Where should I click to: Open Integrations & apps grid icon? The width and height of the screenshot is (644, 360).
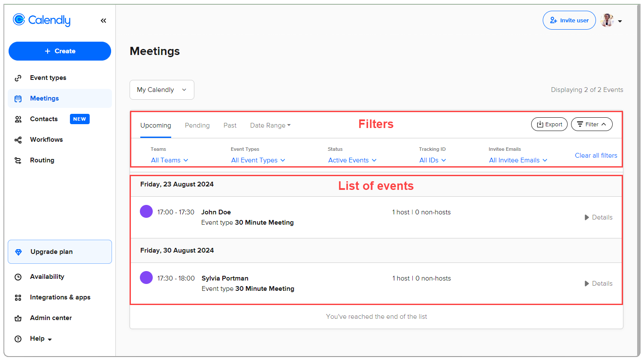pos(18,297)
